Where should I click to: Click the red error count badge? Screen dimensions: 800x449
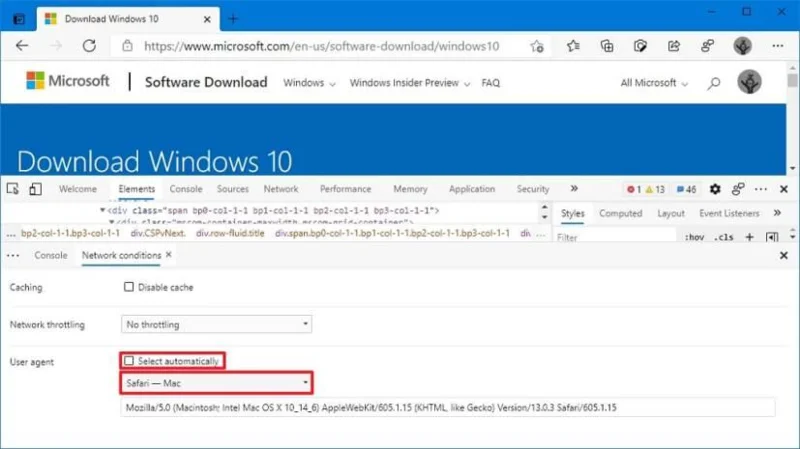[x=634, y=189]
